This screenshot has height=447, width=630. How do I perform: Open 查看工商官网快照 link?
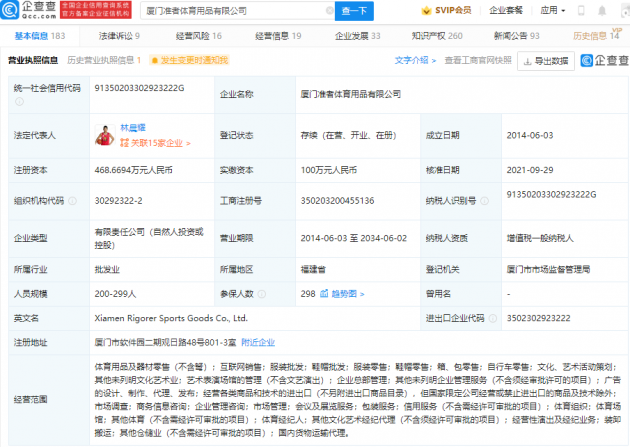[478, 60]
